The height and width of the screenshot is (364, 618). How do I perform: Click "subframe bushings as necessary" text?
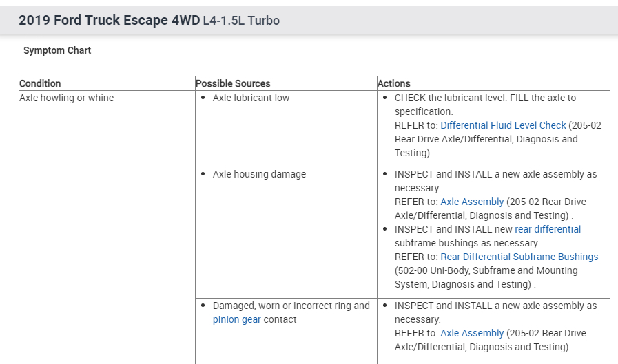click(466, 243)
